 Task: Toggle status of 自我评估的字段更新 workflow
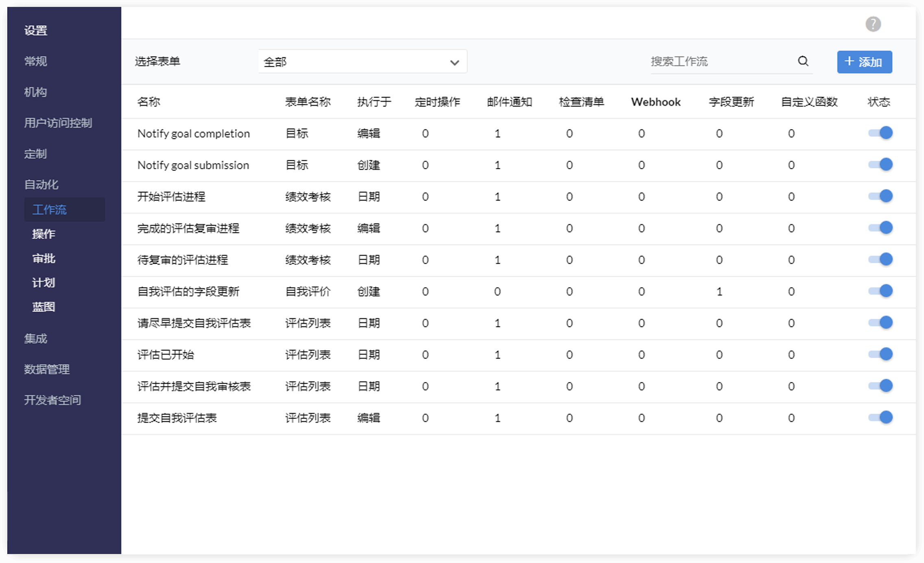coord(880,291)
